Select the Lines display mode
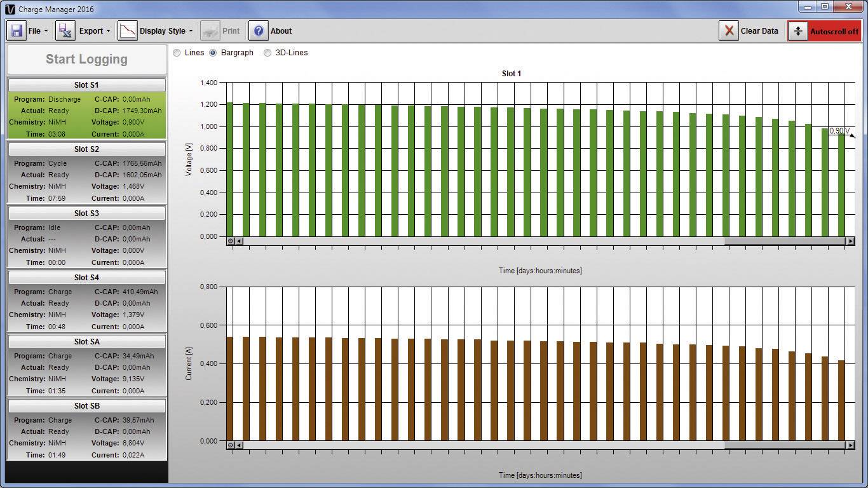Image resolution: width=868 pixels, height=488 pixels. point(177,53)
